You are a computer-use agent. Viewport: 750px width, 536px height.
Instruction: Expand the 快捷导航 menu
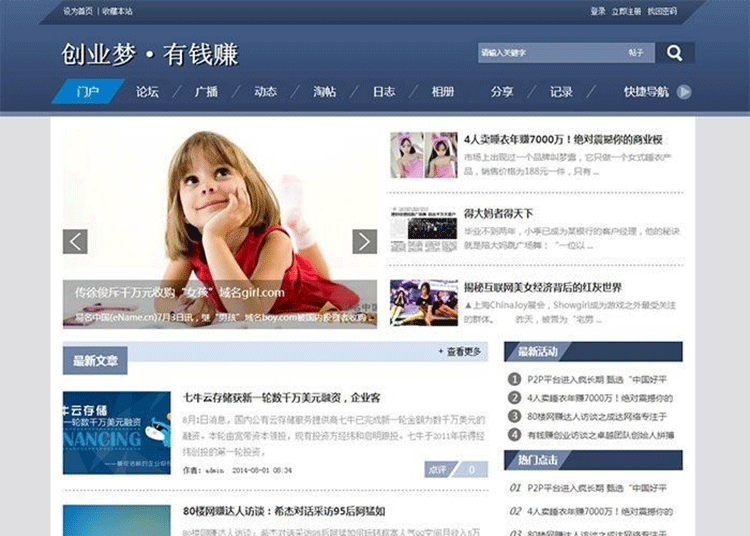(646, 92)
